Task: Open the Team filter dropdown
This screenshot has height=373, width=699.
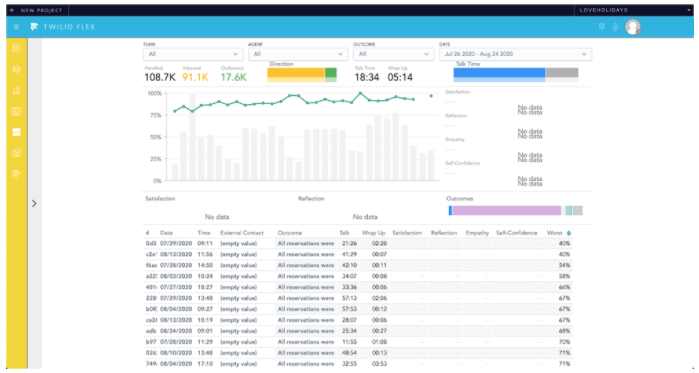Action: tap(193, 54)
